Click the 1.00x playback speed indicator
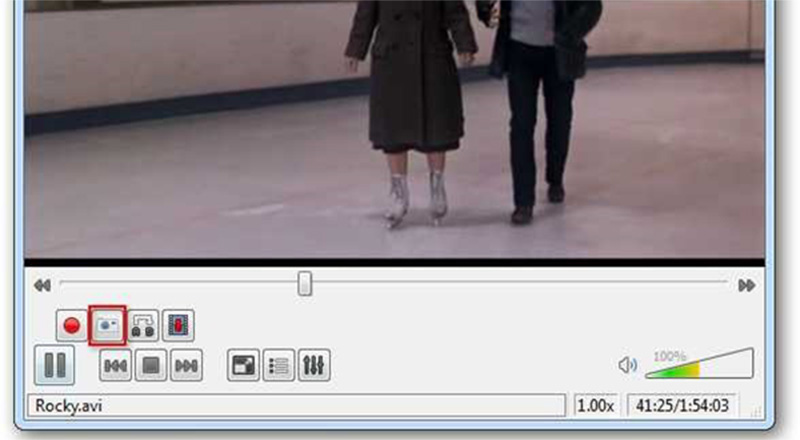 (598, 406)
